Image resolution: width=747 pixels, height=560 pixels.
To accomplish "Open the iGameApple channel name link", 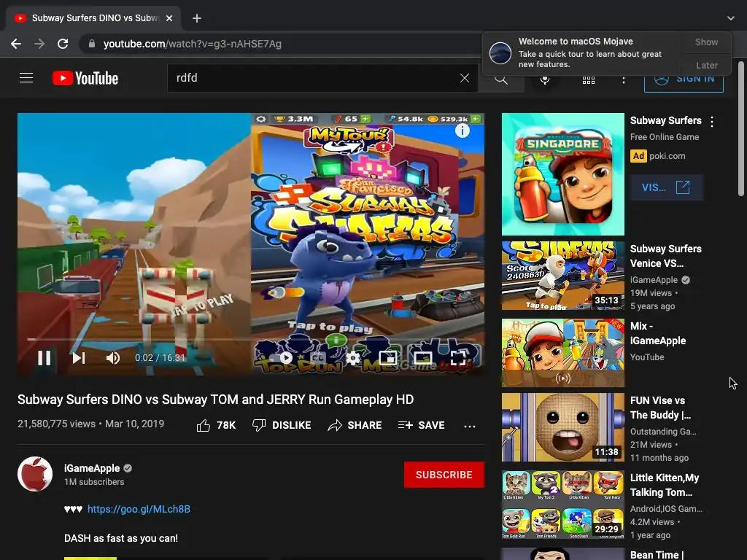I will click(92, 469).
